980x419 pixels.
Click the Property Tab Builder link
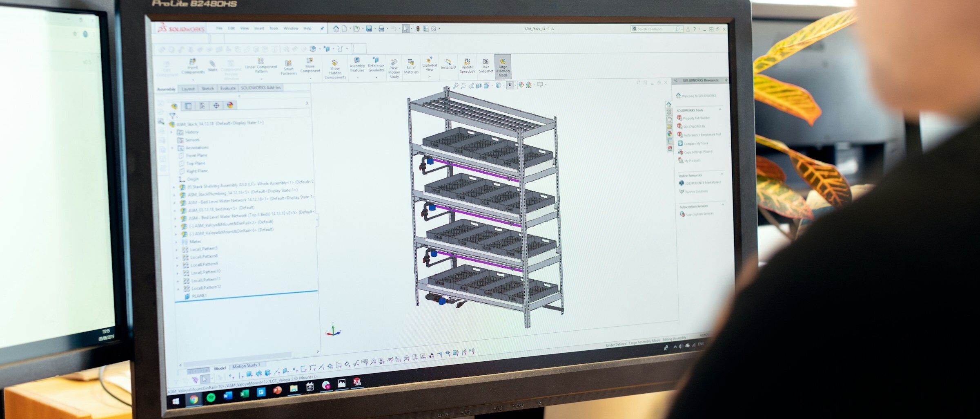693,118
